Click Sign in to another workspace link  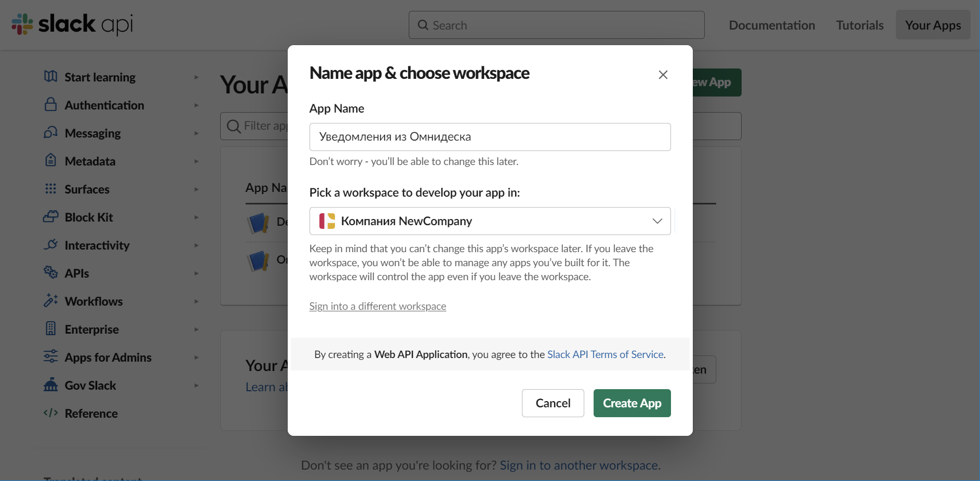click(579, 465)
